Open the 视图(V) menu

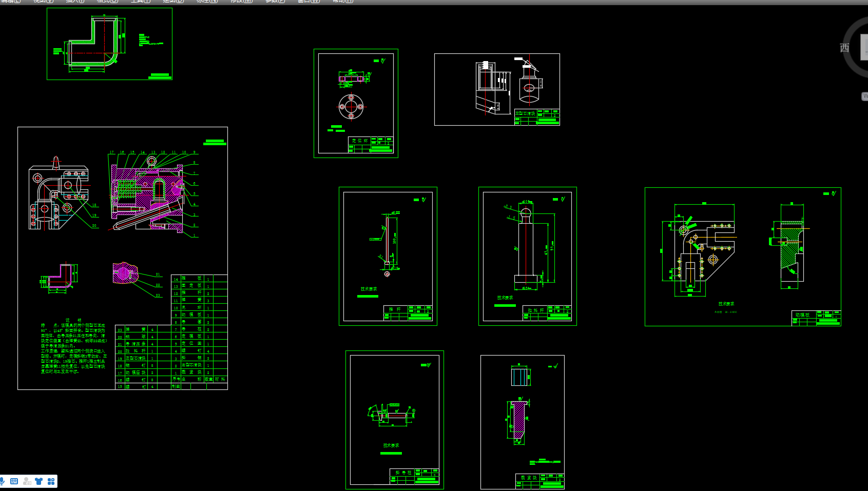click(x=43, y=2)
